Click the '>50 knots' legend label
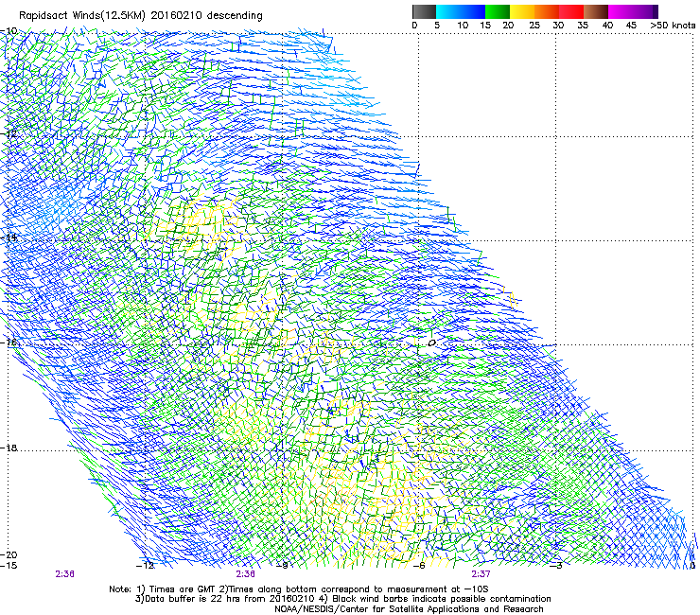This screenshot has height=615, width=700. [673, 26]
